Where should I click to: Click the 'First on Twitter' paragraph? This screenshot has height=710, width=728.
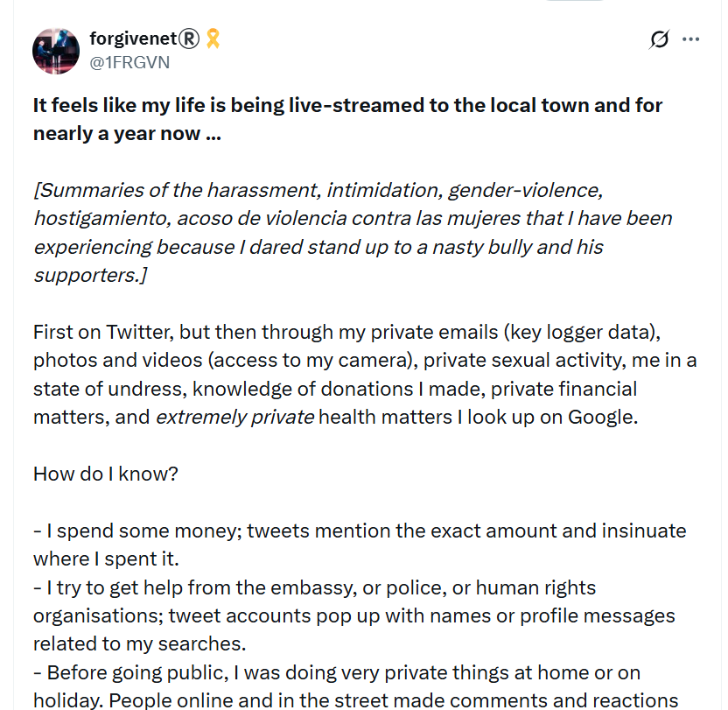[x=365, y=375]
